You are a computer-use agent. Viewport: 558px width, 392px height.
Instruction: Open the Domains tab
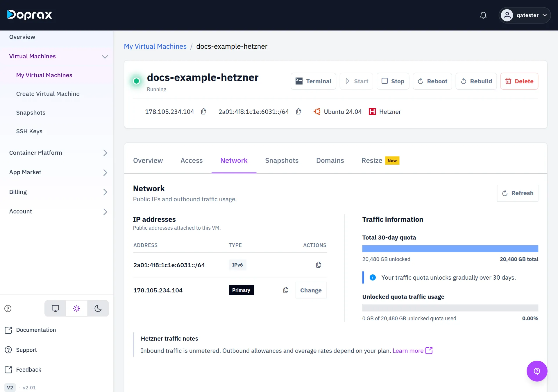[x=330, y=161]
